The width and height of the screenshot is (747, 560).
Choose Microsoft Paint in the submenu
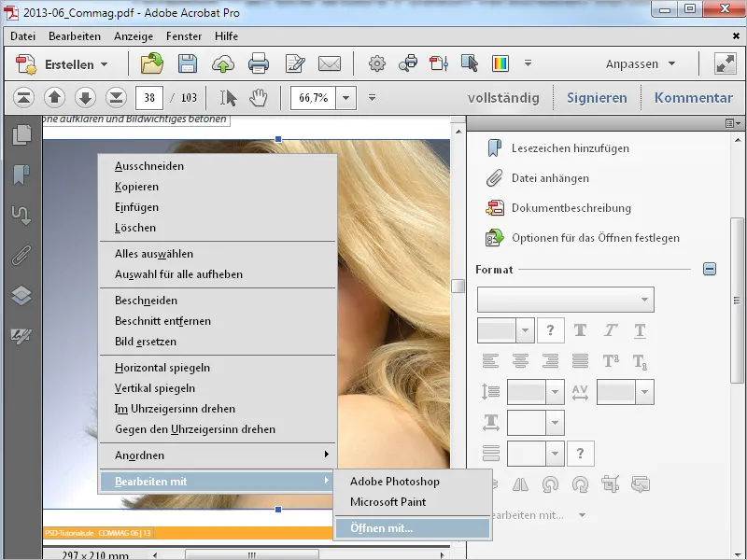[x=413, y=502]
